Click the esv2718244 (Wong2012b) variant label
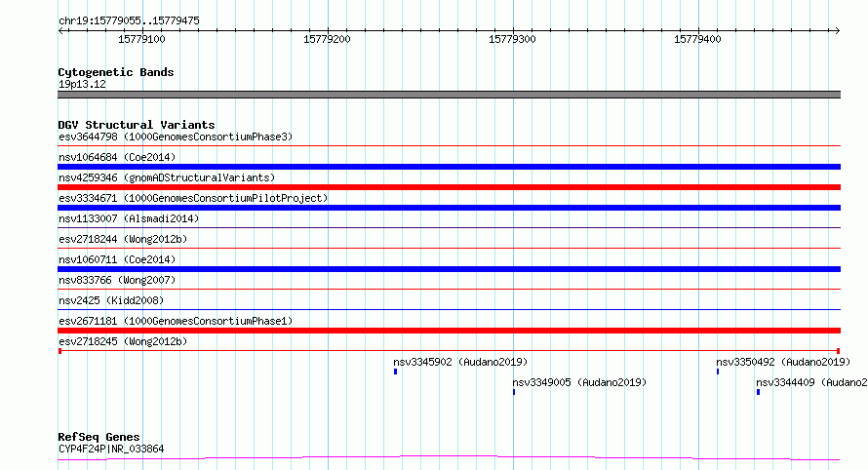 pos(123,239)
